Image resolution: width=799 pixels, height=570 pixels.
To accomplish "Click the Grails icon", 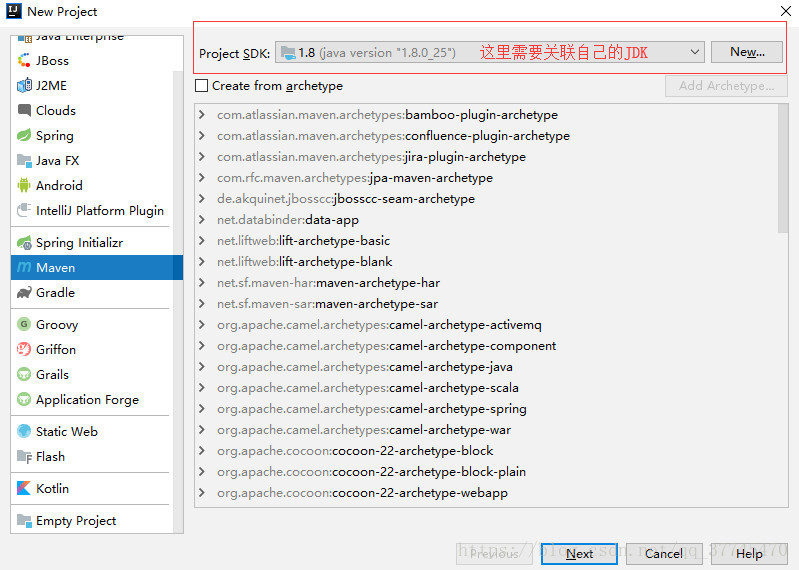I will point(23,374).
